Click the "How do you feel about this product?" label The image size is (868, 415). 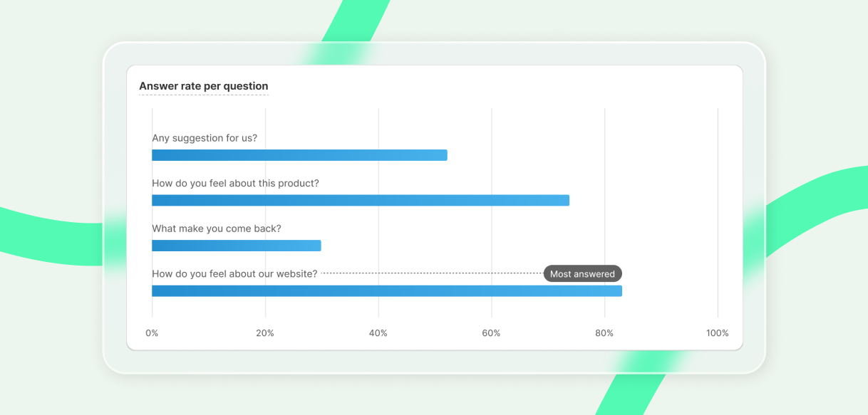click(x=235, y=183)
